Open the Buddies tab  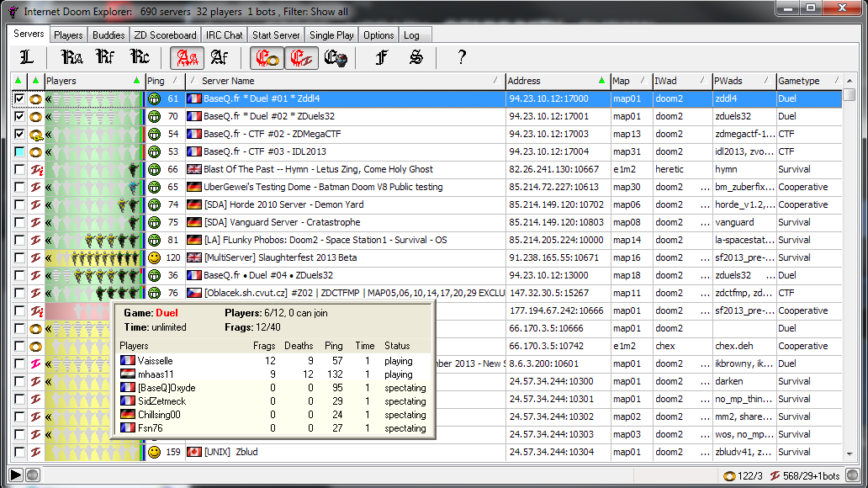click(x=108, y=35)
